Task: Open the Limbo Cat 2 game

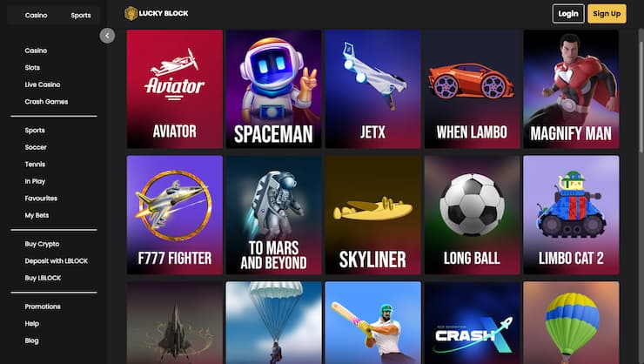Action: coord(571,215)
